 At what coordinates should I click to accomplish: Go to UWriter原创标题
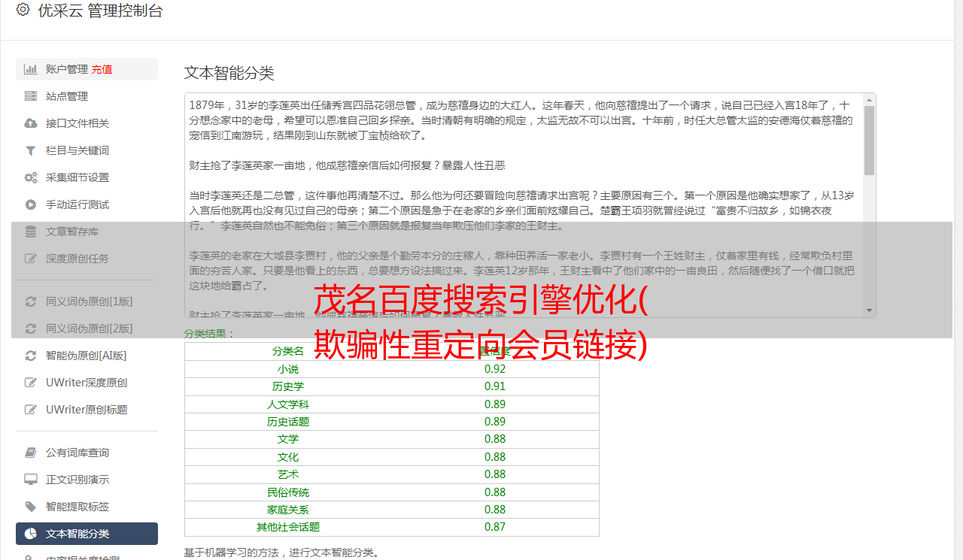[x=87, y=410]
